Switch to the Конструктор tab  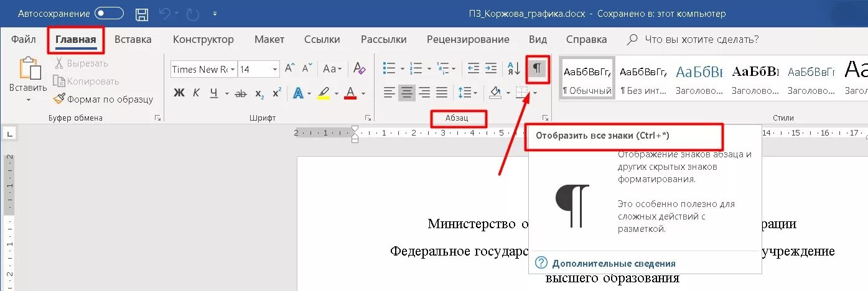coord(203,39)
